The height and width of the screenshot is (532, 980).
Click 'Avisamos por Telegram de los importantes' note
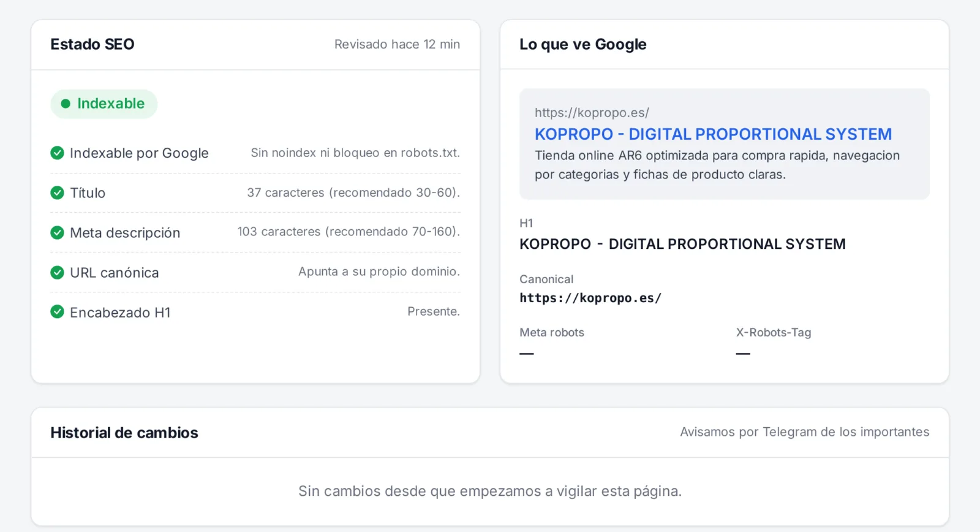(805, 432)
